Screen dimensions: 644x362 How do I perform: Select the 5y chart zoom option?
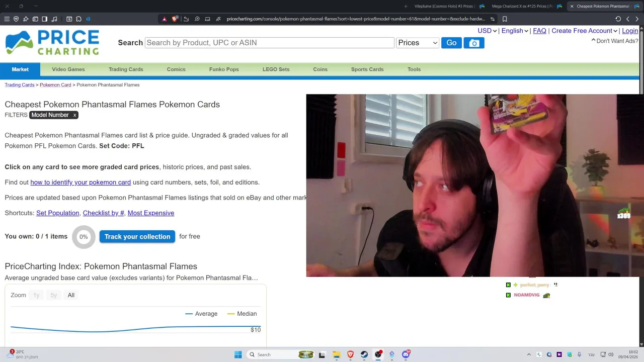pos(54,295)
